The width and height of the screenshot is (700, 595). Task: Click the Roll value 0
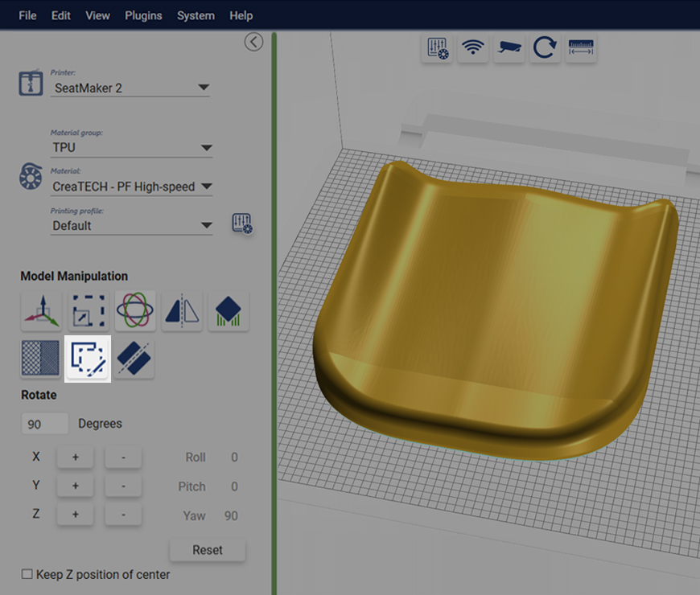pos(234,458)
